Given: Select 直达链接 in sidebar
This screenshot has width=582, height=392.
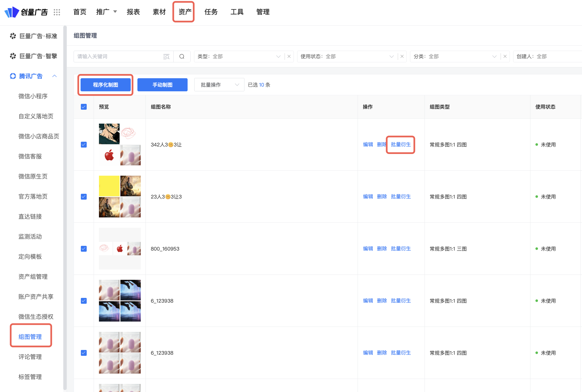Looking at the screenshot, I should pos(30,216).
